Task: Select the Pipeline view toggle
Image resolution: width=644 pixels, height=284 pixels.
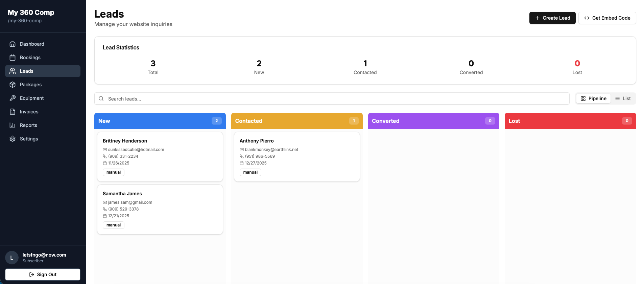Action: click(593, 99)
